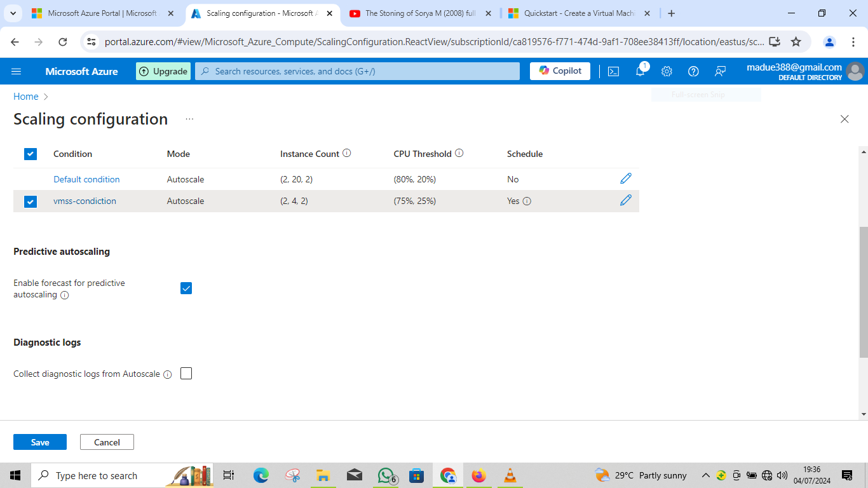Open the Default condition link
Screen dimensions: 868x488
86,179
